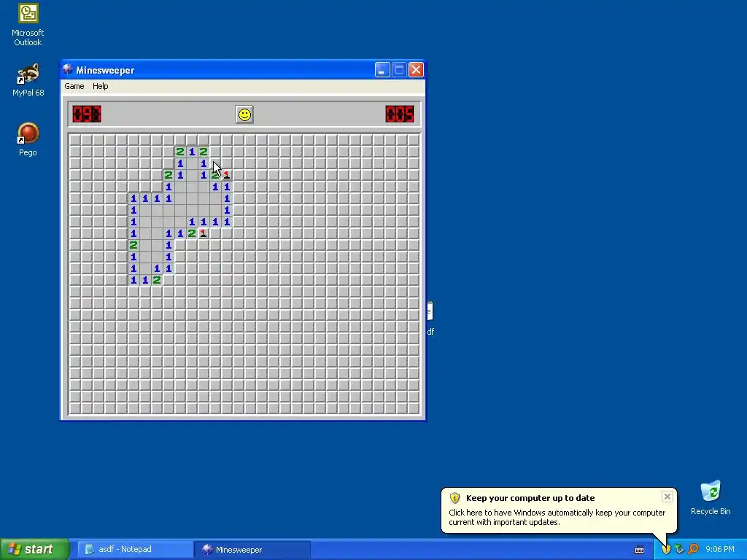Click the yellow security shield tray icon
747x560 pixels.
pos(666,550)
